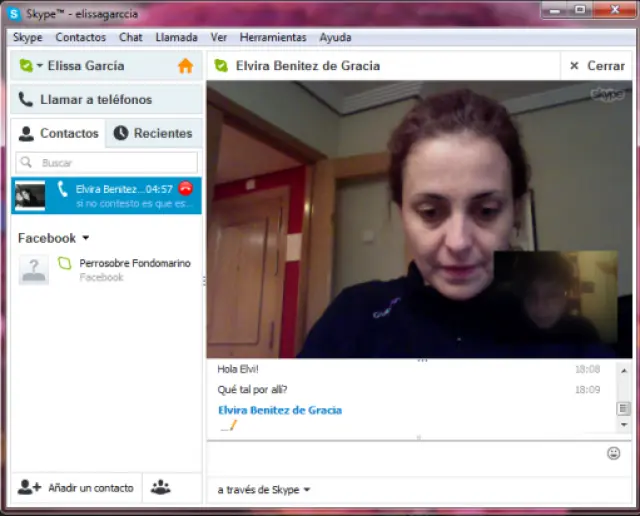Open the Ver menu
This screenshot has width=640, height=516.
[x=218, y=38]
